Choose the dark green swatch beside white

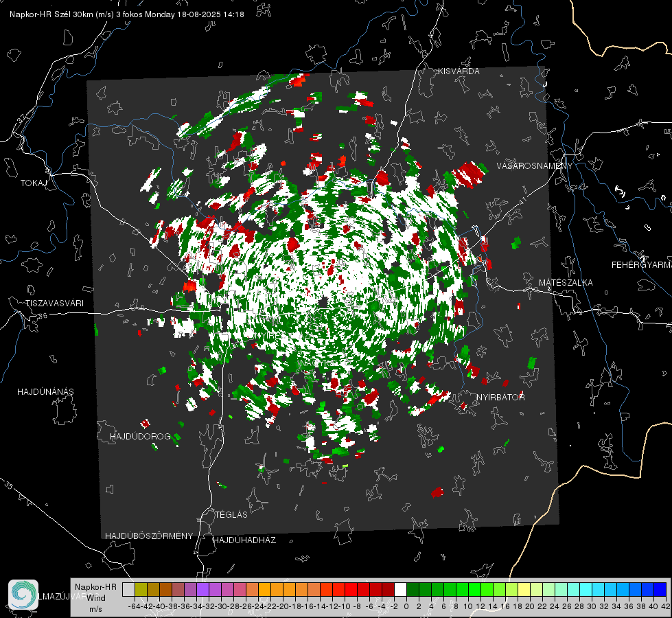(x=413, y=589)
